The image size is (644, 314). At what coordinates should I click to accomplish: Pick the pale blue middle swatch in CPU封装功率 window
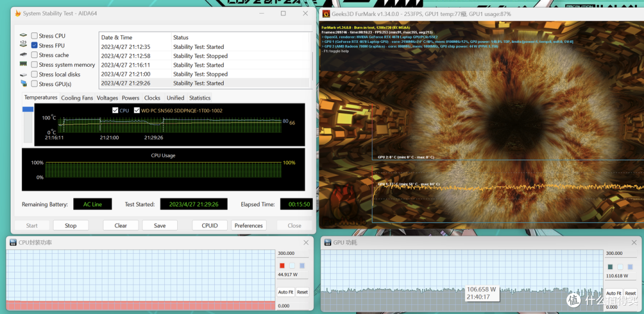click(292, 266)
